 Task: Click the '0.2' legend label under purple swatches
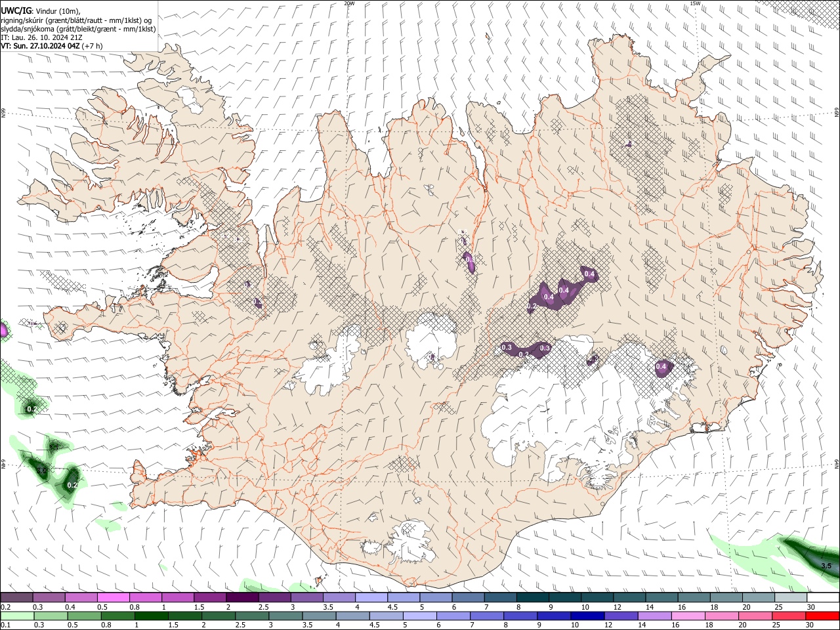tap(5, 607)
